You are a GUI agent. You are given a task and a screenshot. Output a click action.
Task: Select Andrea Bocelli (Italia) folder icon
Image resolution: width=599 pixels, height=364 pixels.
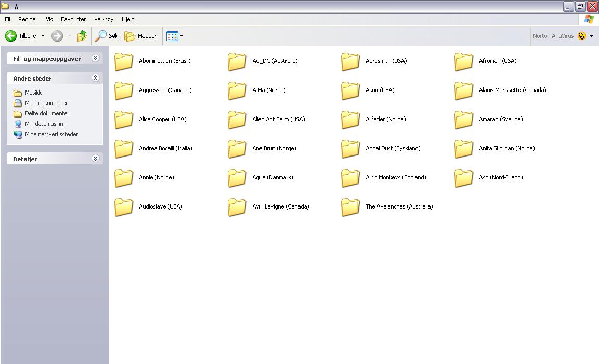[x=124, y=149]
